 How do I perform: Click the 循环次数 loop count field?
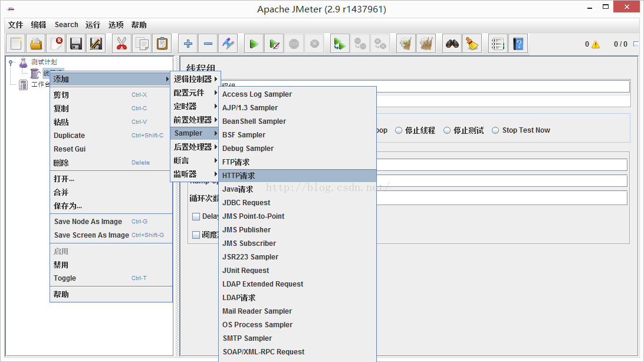pos(502,198)
